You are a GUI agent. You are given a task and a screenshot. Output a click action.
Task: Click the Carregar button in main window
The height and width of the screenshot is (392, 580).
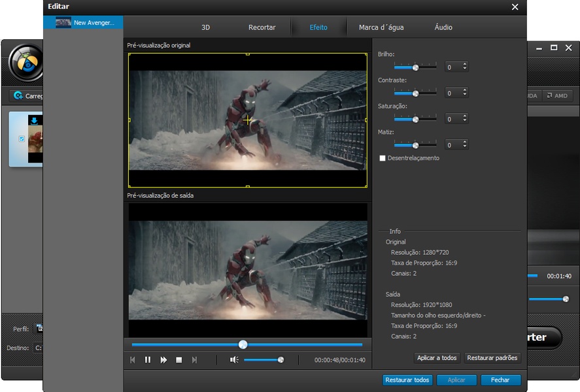27,95
